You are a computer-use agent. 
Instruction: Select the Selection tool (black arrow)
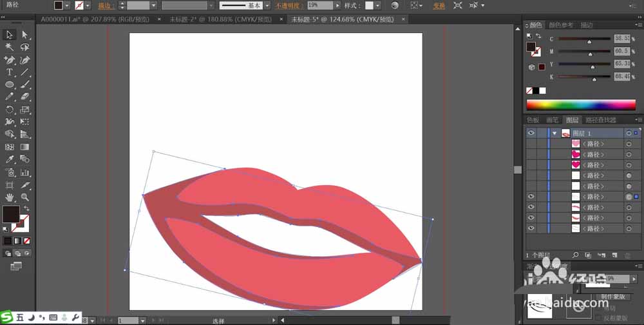coord(10,35)
